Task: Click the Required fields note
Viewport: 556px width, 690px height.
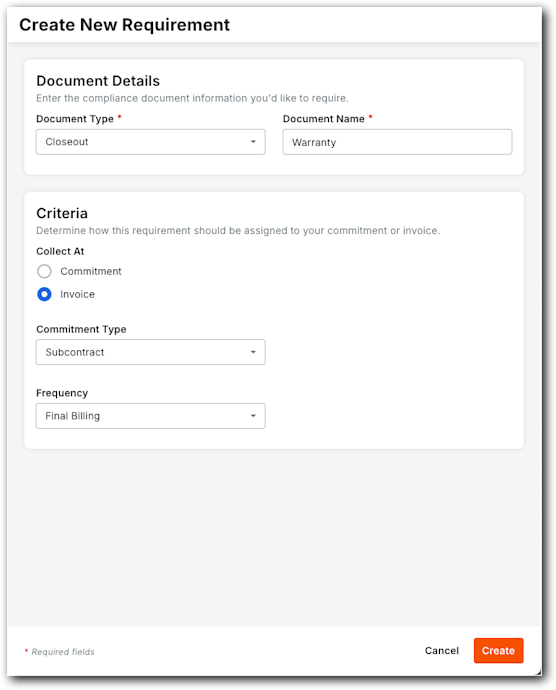Action: [x=59, y=652]
